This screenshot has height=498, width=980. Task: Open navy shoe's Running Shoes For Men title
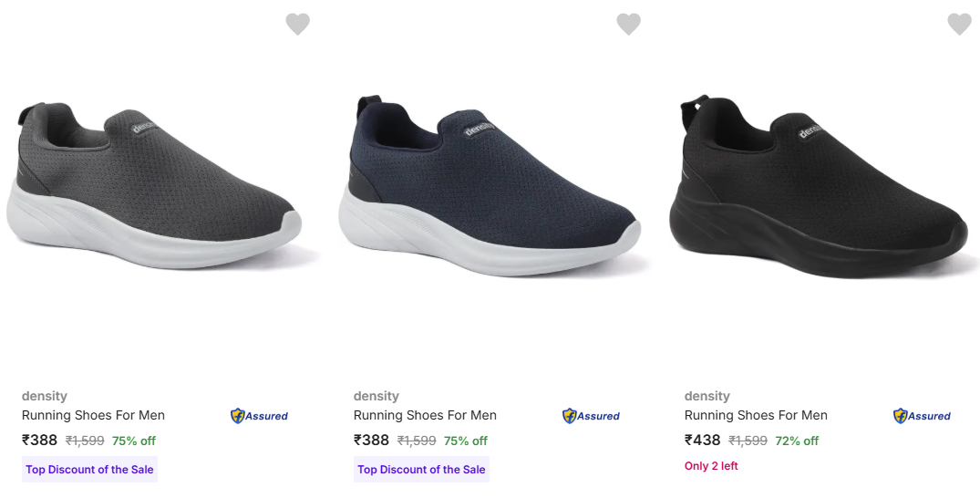click(x=425, y=415)
